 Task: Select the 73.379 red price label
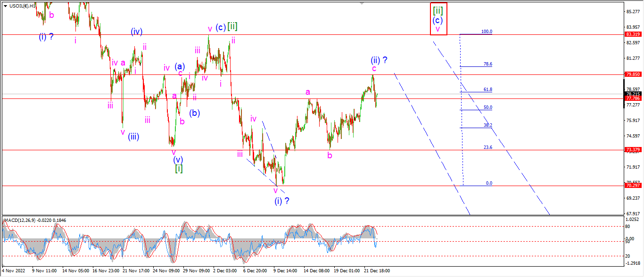[633, 150]
